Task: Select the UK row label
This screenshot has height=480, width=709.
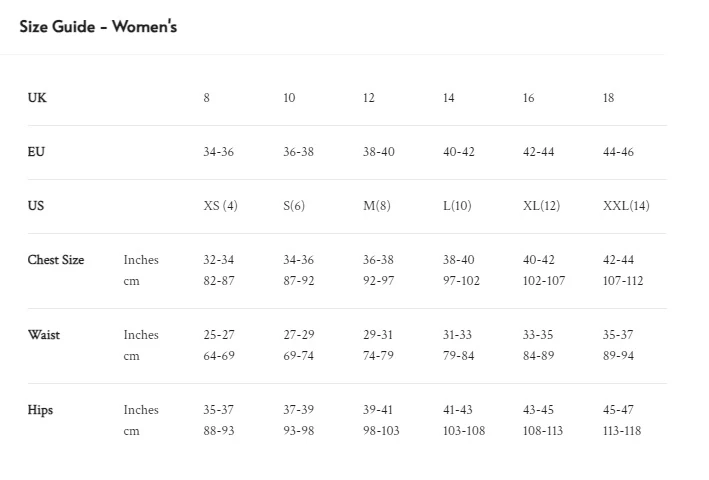Action: [37, 98]
